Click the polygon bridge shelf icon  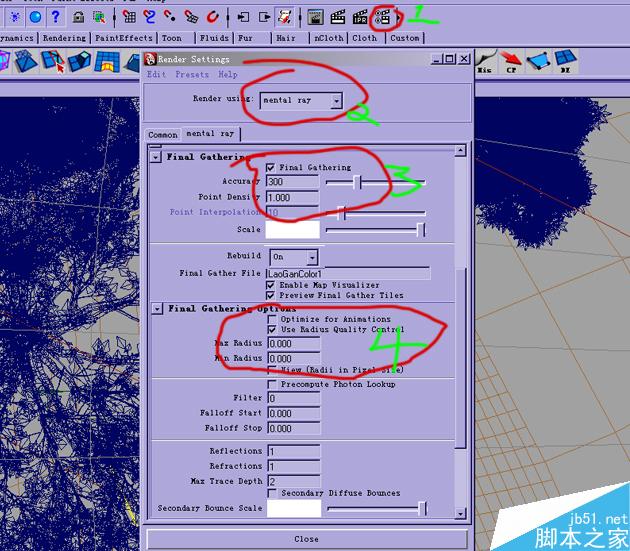[x=107, y=61]
